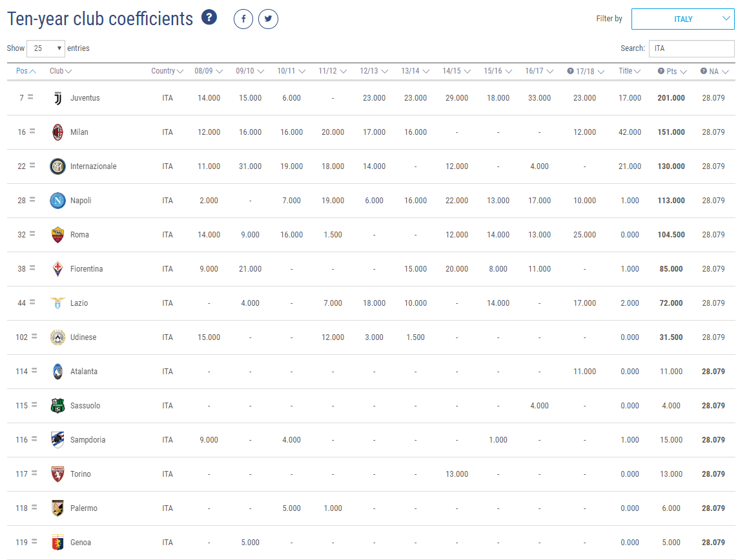Open the Palermo club name link
The height and width of the screenshot is (560, 738).
[84, 508]
